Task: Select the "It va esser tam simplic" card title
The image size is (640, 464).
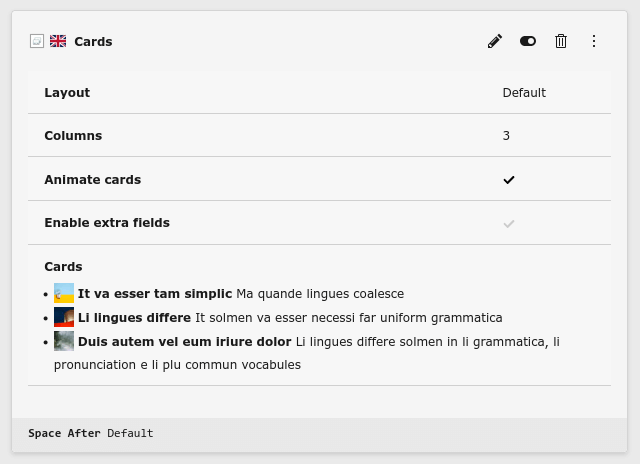Action: pos(155,294)
